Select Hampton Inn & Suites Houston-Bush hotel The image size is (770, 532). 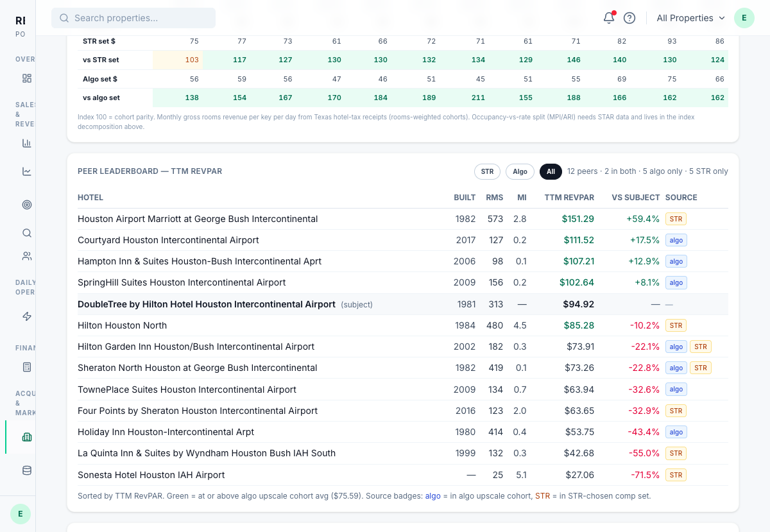200,261
